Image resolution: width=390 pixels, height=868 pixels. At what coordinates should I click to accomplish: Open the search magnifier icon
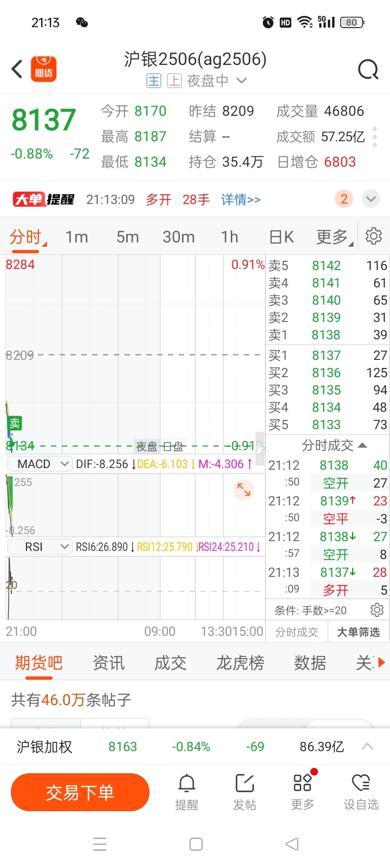point(368,69)
